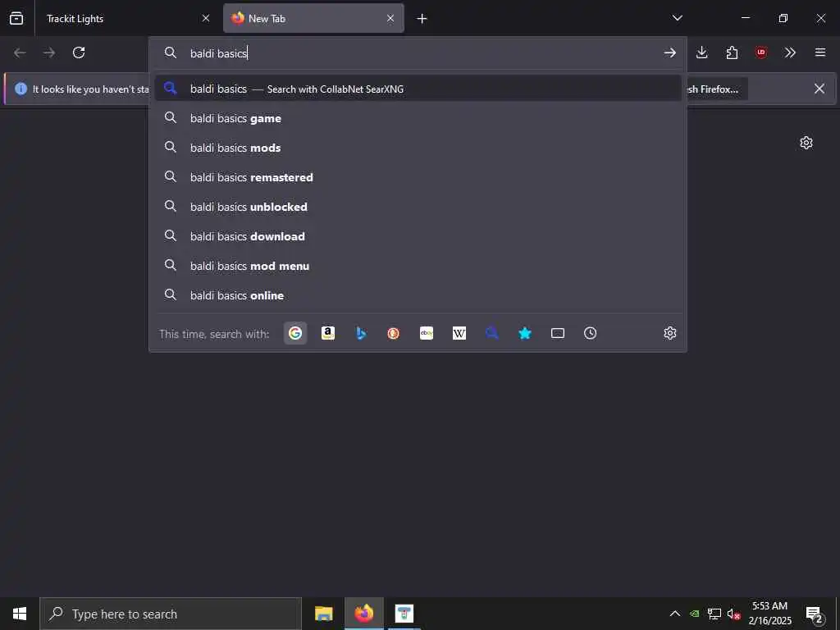
Task: Choose suggestion baldi basics download
Action: coord(418,235)
